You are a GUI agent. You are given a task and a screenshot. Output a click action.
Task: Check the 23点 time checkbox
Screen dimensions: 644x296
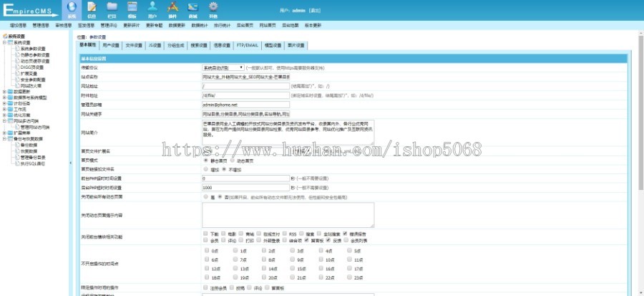coord(349,277)
